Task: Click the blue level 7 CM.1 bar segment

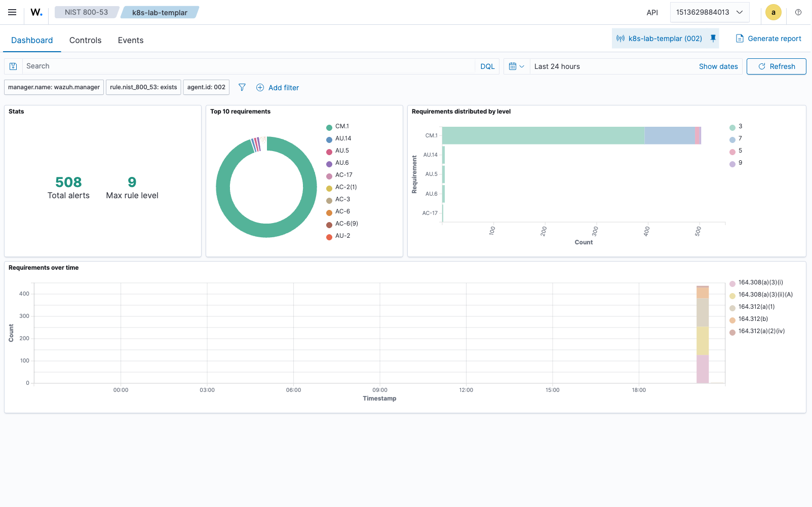Action: (670, 135)
